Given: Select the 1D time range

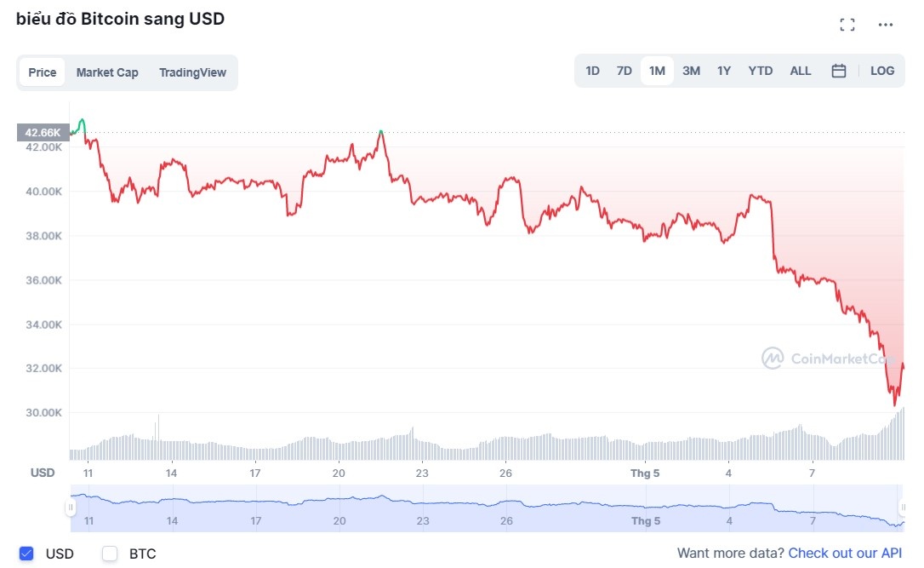Looking at the screenshot, I should (593, 72).
